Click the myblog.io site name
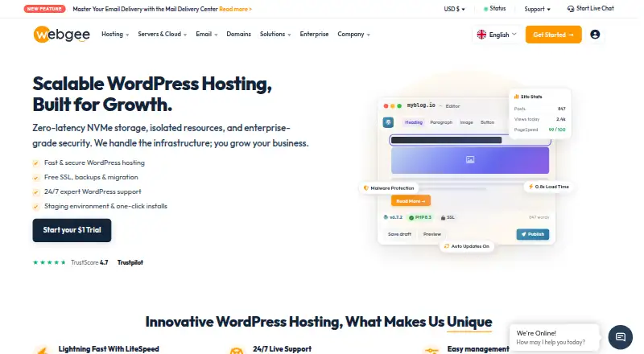The width and height of the screenshot is (644, 354). 421,105
